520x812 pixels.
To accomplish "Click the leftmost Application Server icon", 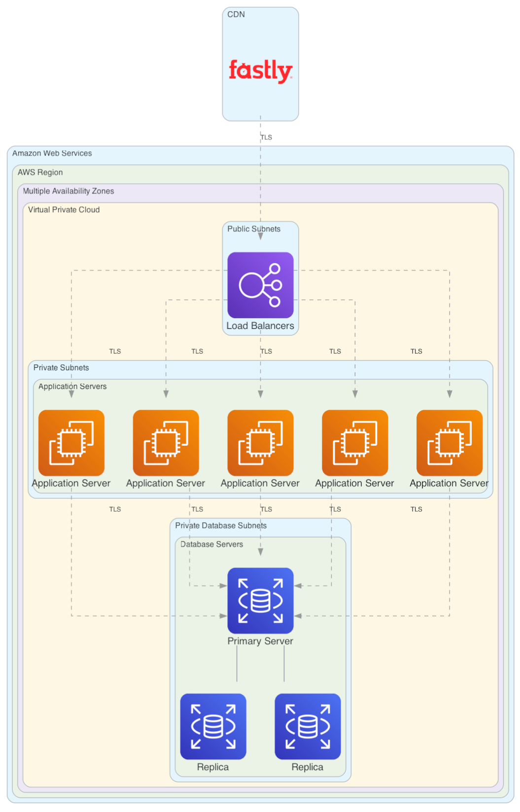I will pyautogui.click(x=71, y=442).
